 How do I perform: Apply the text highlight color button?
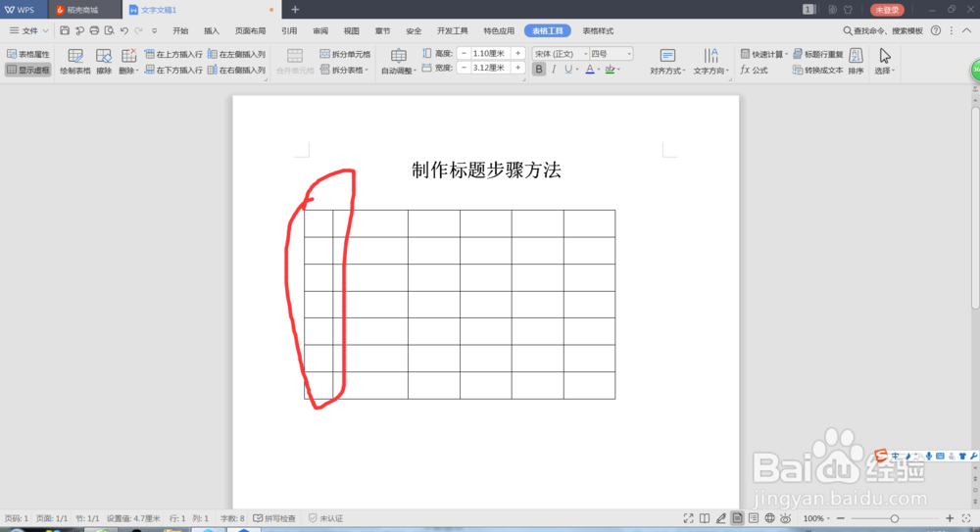(610, 70)
